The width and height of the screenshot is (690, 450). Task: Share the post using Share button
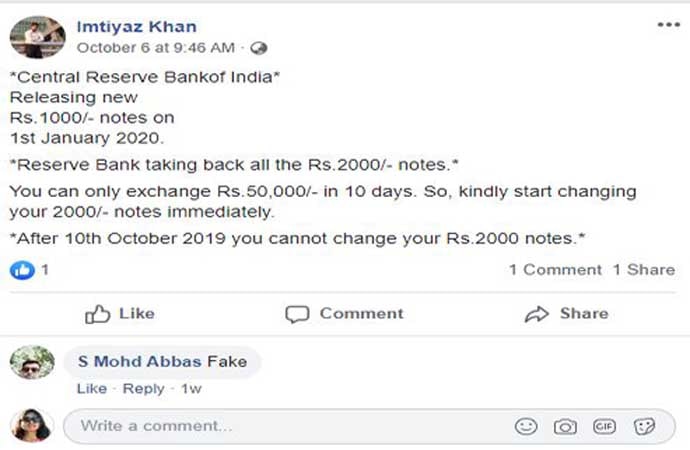click(x=566, y=314)
